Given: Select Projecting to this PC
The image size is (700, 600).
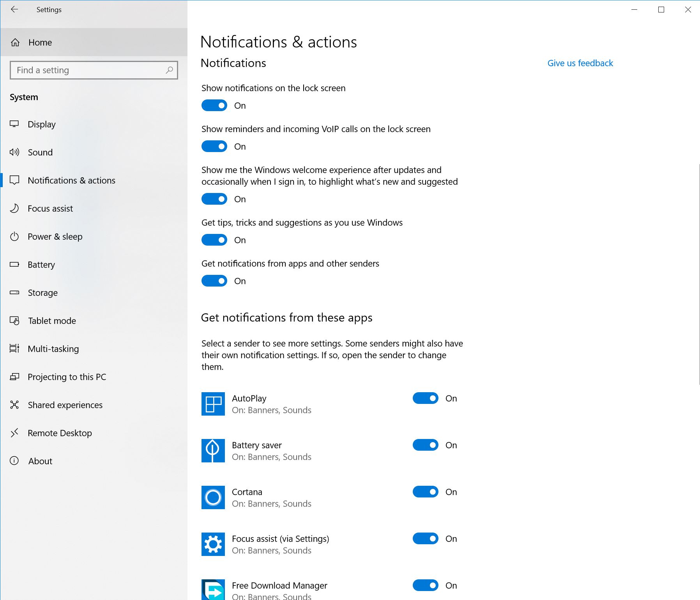Looking at the screenshot, I should tap(94, 377).
